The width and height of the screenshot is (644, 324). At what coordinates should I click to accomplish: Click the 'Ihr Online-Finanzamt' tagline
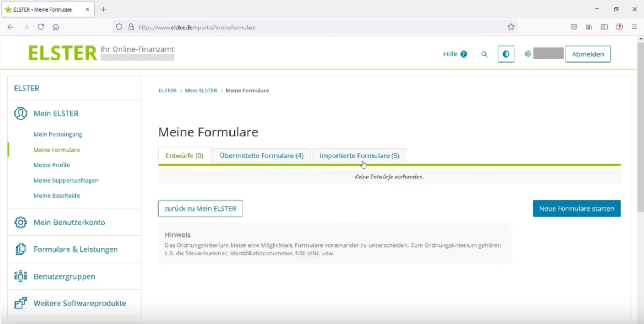[137, 49]
